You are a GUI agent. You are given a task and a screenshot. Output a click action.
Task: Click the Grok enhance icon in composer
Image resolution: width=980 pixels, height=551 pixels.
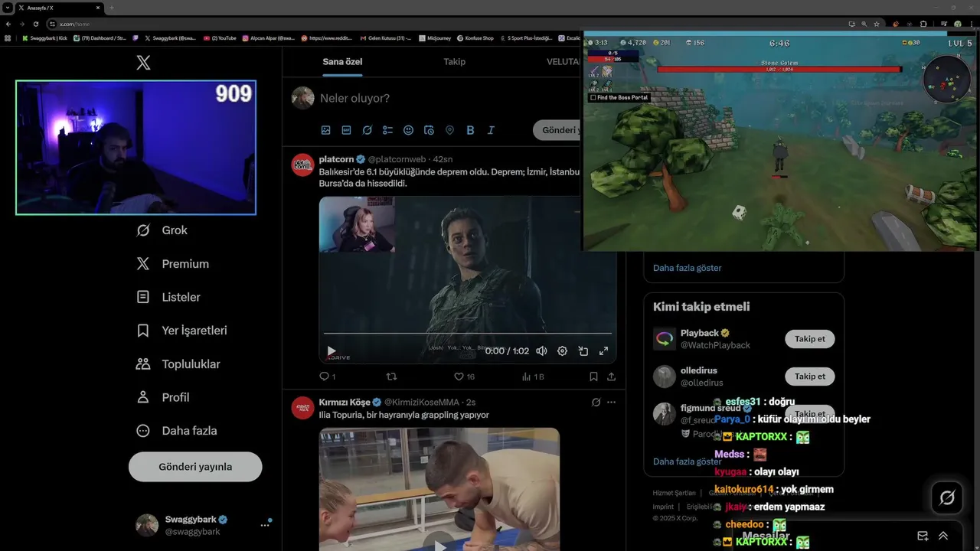[x=367, y=130]
